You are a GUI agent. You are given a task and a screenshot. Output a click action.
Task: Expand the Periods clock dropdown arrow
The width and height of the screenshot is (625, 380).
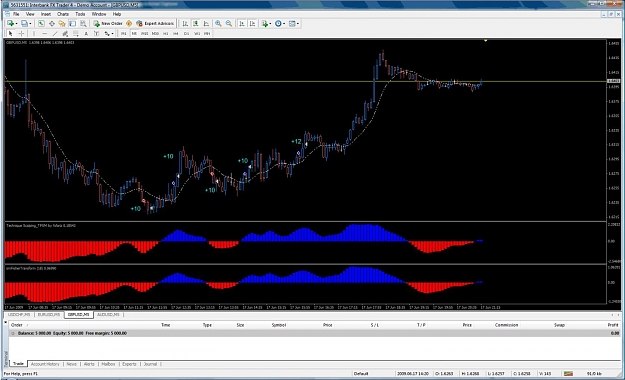(x=284, y=24)
